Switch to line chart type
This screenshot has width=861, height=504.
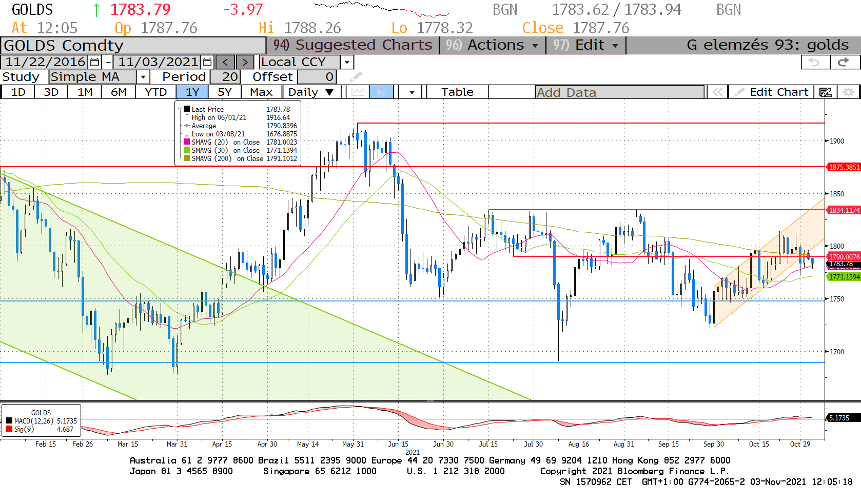358,92
